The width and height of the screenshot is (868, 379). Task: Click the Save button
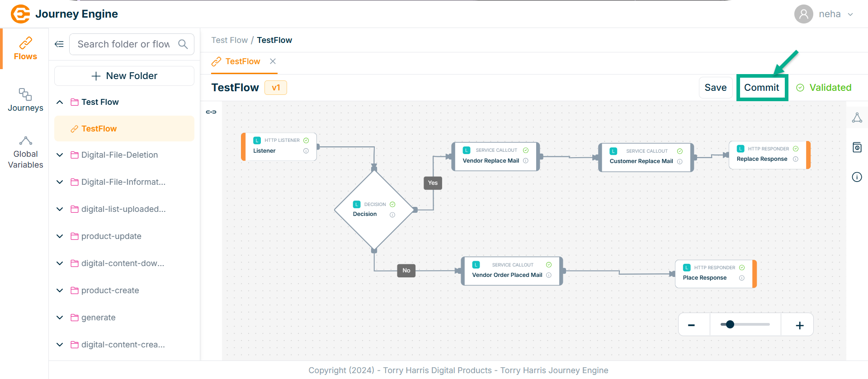click(715, 88)
